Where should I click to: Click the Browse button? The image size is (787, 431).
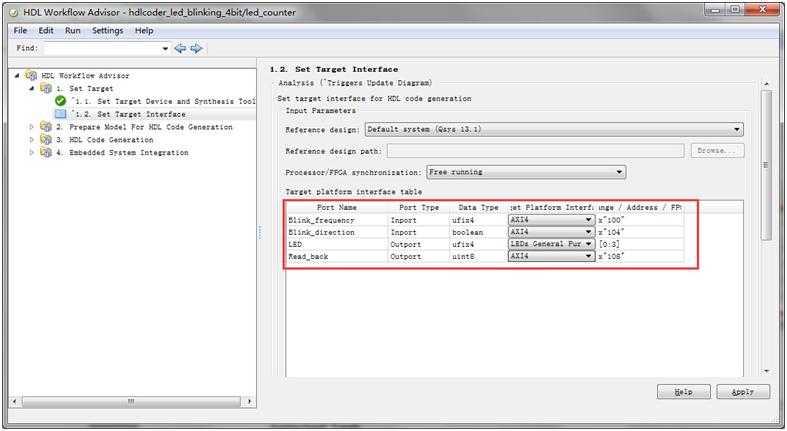point(717,151)
